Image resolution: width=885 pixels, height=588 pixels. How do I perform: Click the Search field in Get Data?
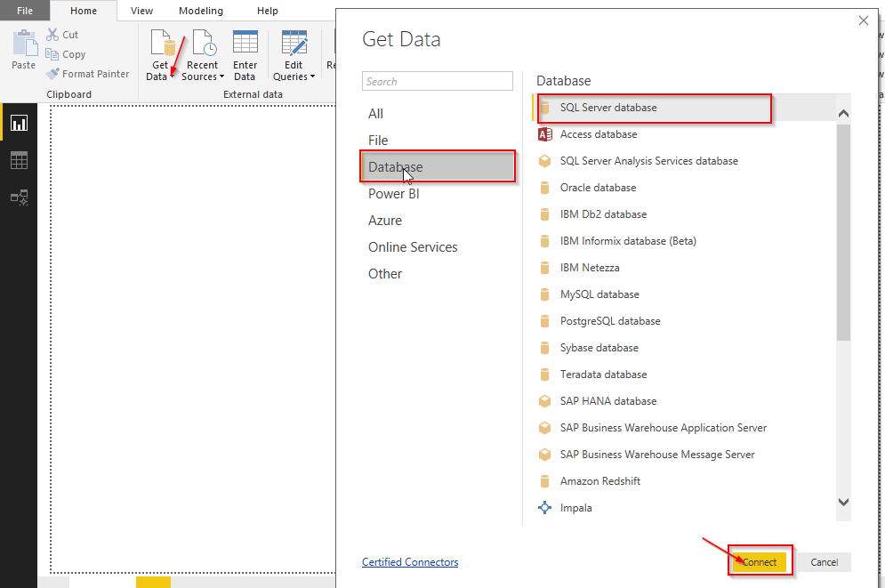[438, 81]
